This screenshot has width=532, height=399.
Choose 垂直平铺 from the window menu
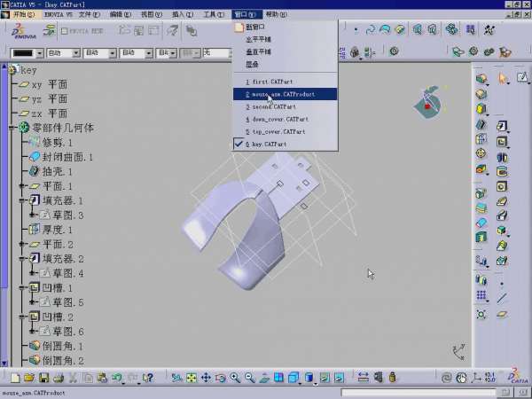click(285, 51)
